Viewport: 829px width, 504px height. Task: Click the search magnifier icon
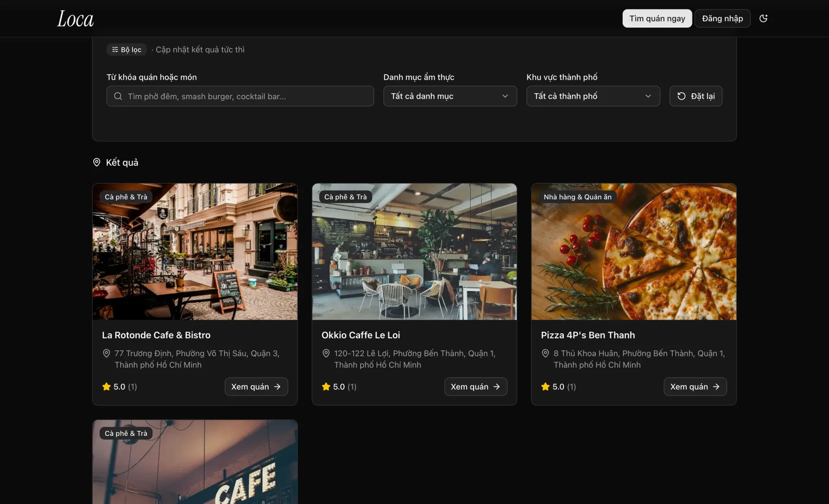click(118, 96)
